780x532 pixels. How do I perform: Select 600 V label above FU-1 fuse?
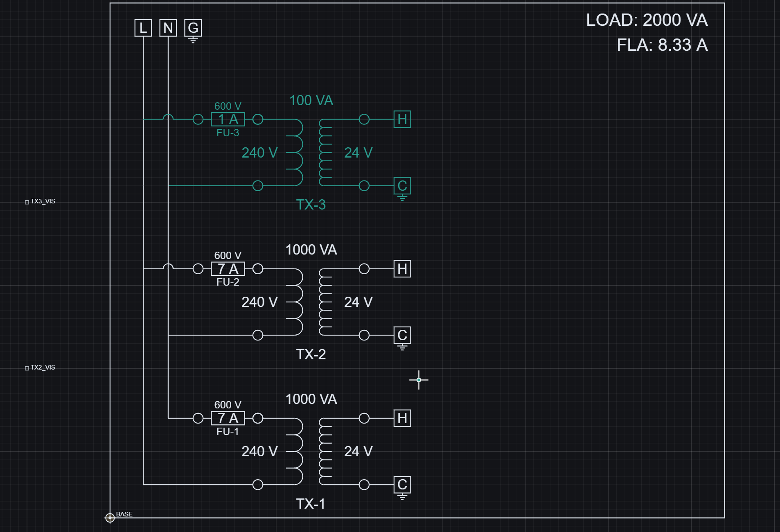coord(228,405)
